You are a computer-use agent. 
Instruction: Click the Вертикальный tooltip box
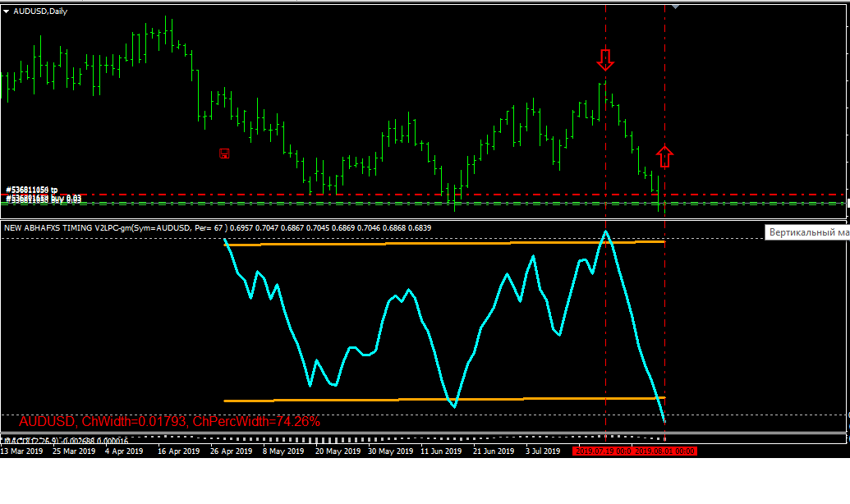[807, 232]
